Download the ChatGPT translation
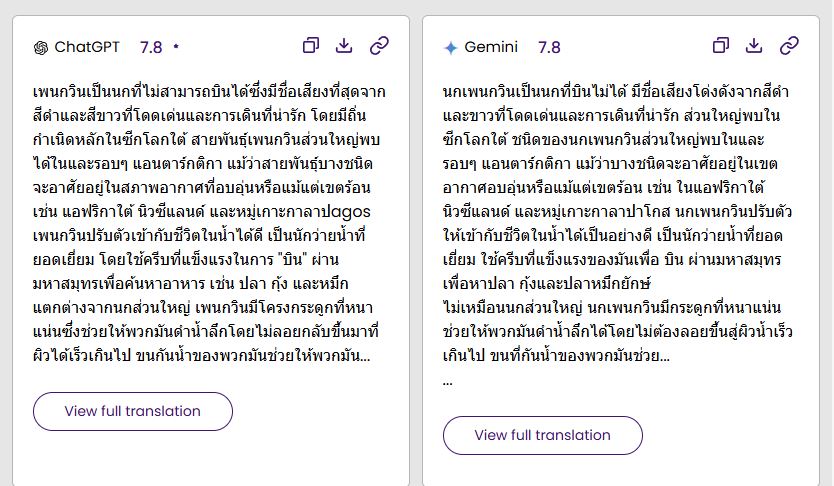Viewport: 834px width, 486px height. point(344,45)
